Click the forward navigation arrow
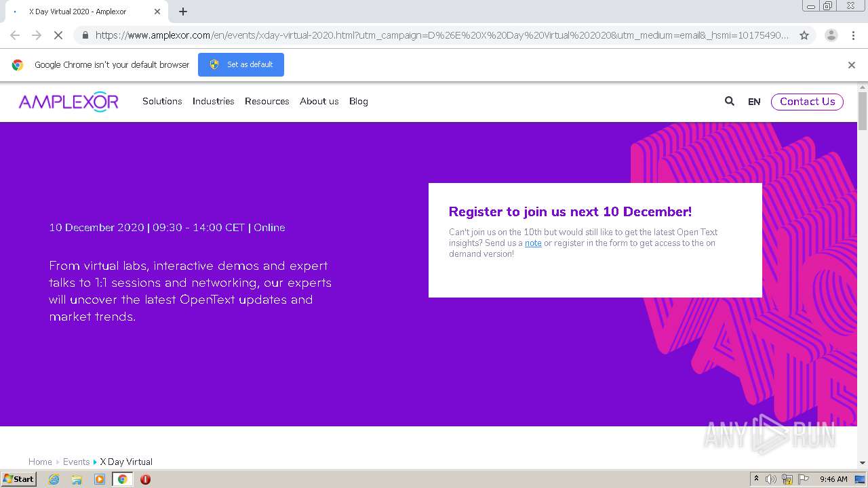The image size is (868, 488). coord(37,35)
